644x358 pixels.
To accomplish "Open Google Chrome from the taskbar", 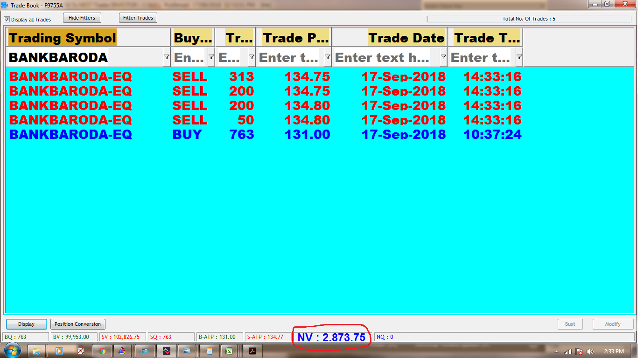I will pyautogui.click(x=102, y=351).
